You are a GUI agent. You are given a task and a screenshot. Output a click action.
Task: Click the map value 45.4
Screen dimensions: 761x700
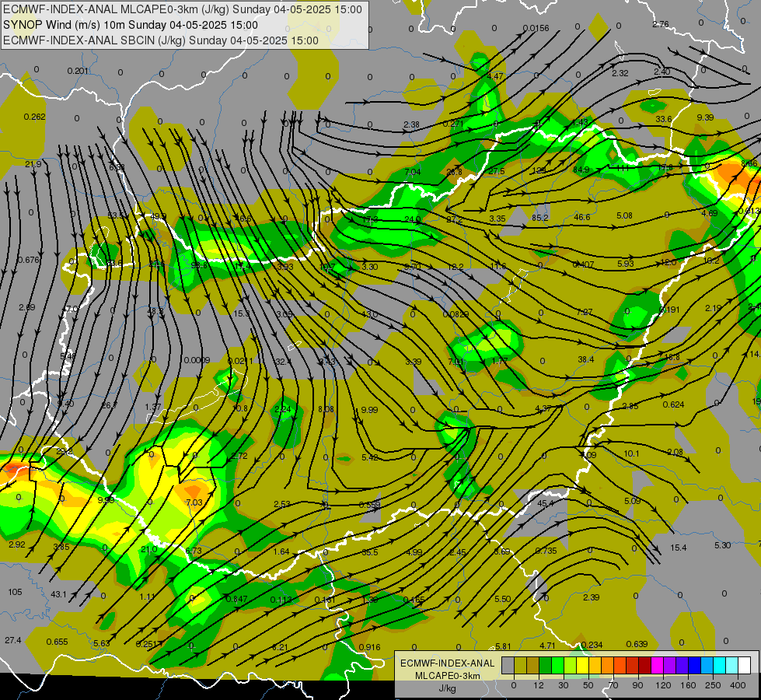coord(546,503)
